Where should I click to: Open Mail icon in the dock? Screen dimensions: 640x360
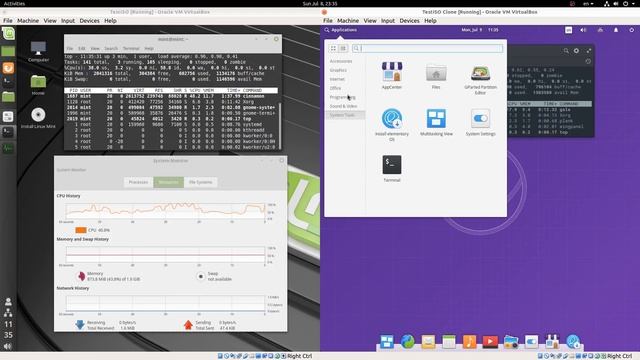tap(428, 341)
